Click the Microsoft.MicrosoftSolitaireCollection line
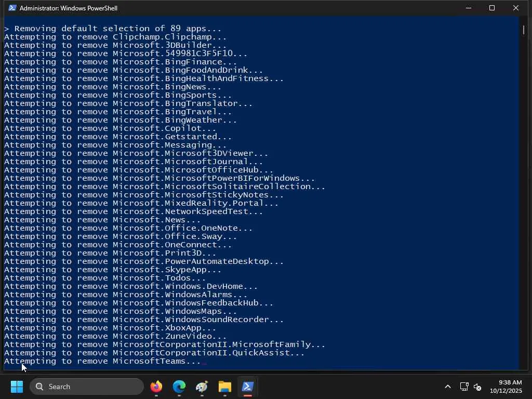532x399 pixels. tap(165, 187)
